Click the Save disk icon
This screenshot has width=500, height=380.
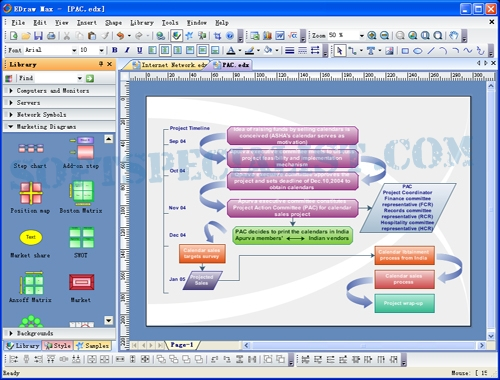[x=38, y=35]
